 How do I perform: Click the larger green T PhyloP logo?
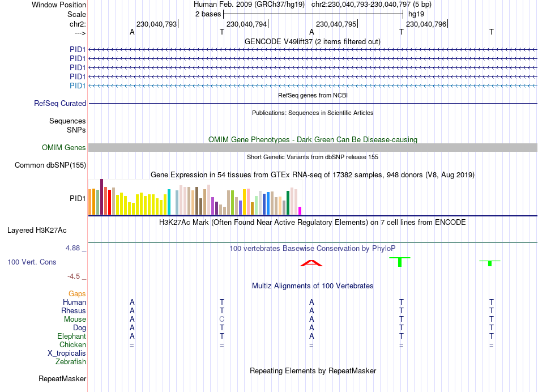[400, 262]
